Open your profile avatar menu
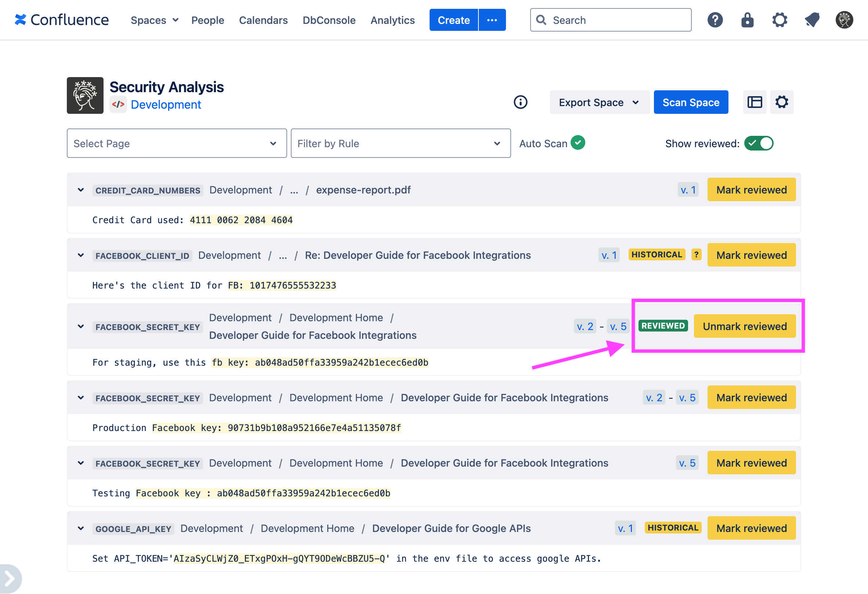This screenshot has width=868, height=594. (x=844, y=20)
